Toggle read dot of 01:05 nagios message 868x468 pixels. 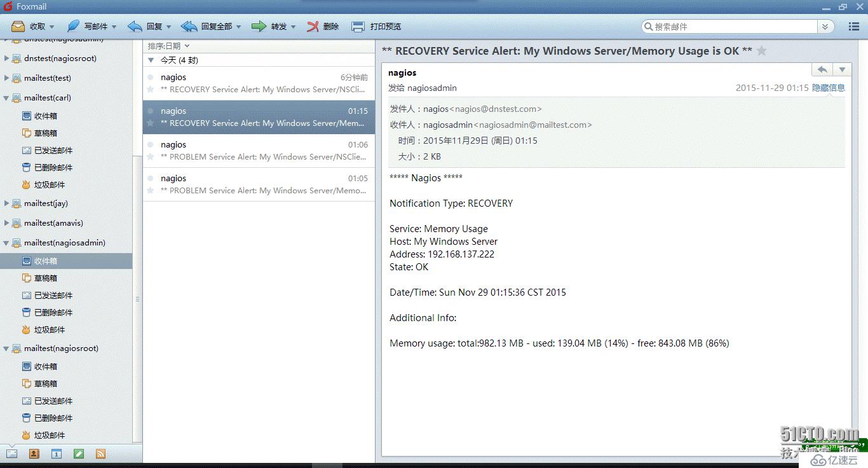[151, 178]
